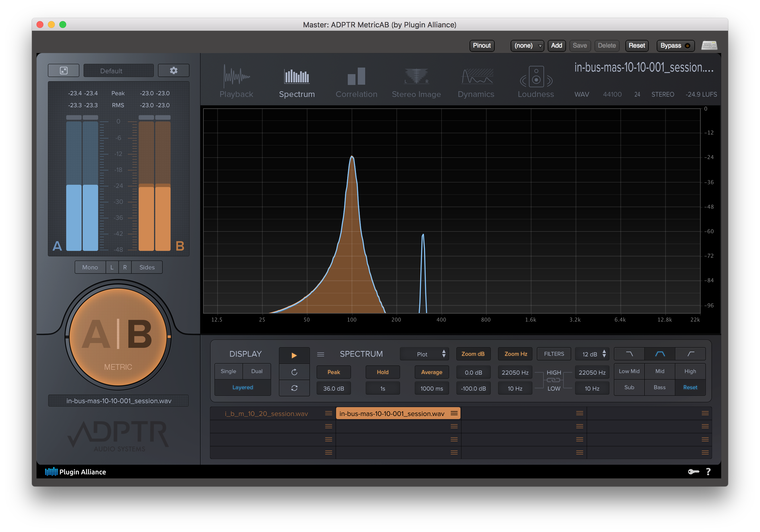The image size is (760, 532).
Task: Click the blue Reset filter button
Action: (x=690, y=387)
